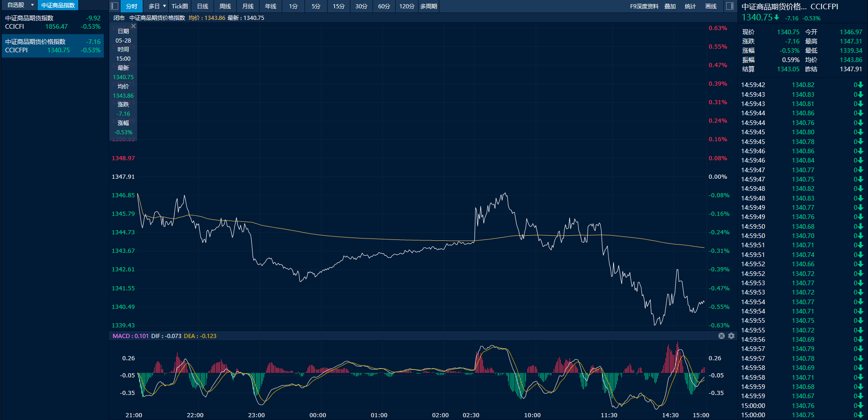Open F9深度资料 in-depth data
The height and width of the screenshot is (420, 868).
[x=644, y=6]
